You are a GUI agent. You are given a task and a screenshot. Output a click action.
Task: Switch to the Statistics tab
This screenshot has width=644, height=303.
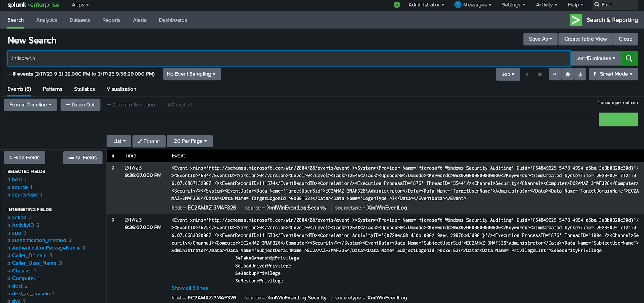point(85,89)
